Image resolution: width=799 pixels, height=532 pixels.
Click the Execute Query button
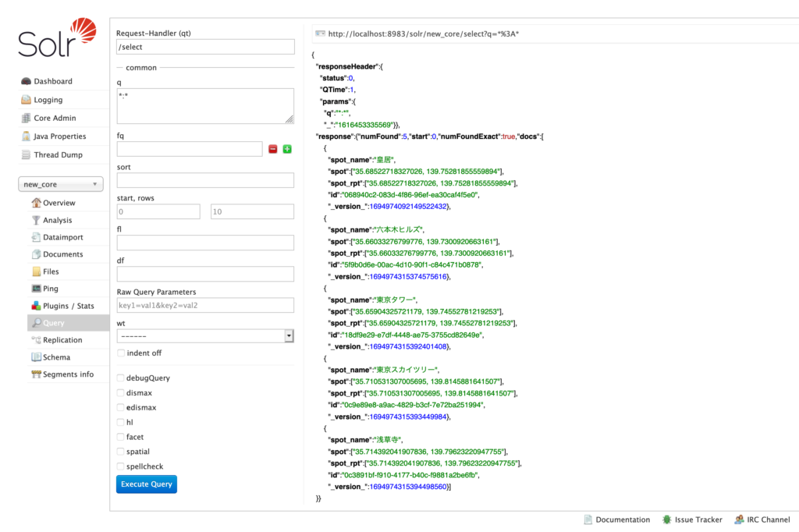click(x=147, y=484)
